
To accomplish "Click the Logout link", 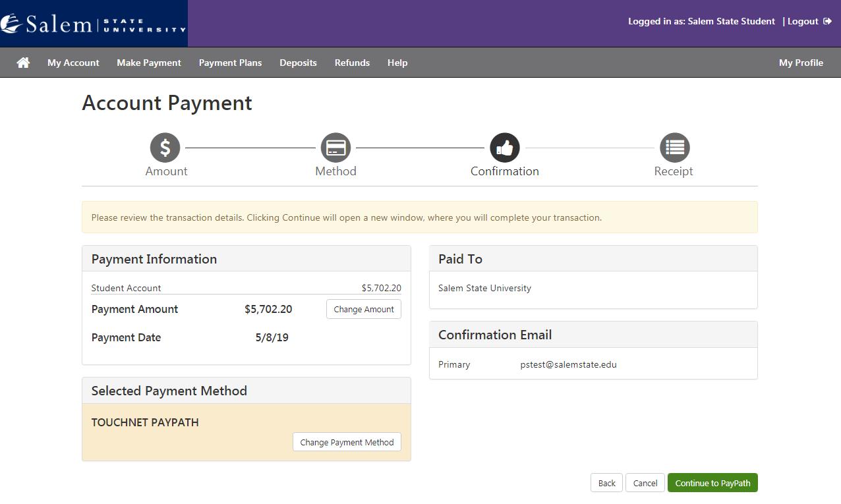I will tap(803, 21).
